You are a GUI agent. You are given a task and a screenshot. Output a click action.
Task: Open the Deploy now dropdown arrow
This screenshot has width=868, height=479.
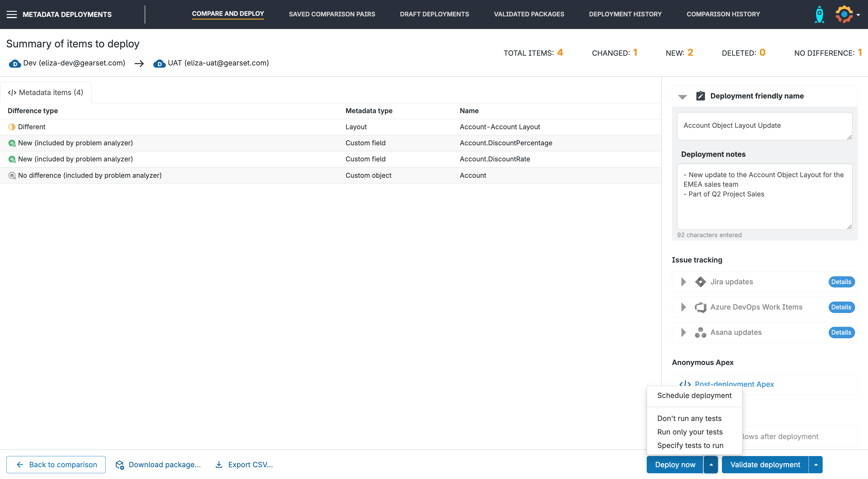711,465
